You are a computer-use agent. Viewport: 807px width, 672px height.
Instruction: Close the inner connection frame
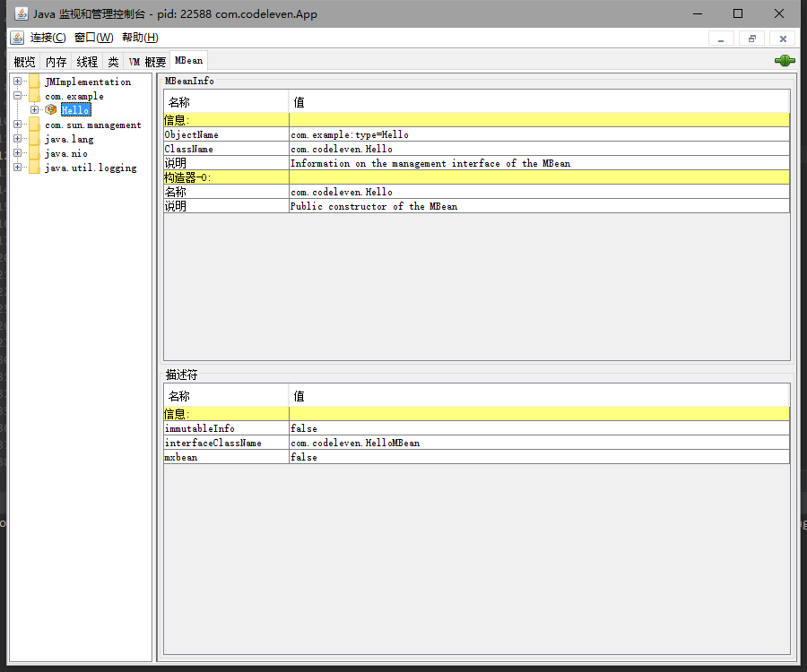pos(783,39)
